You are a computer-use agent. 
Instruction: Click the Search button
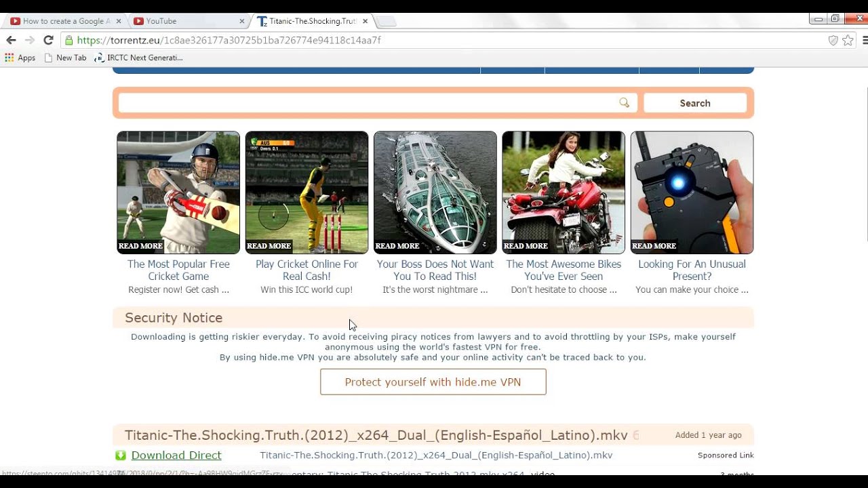pyautogui.click(x=695, y=103)
